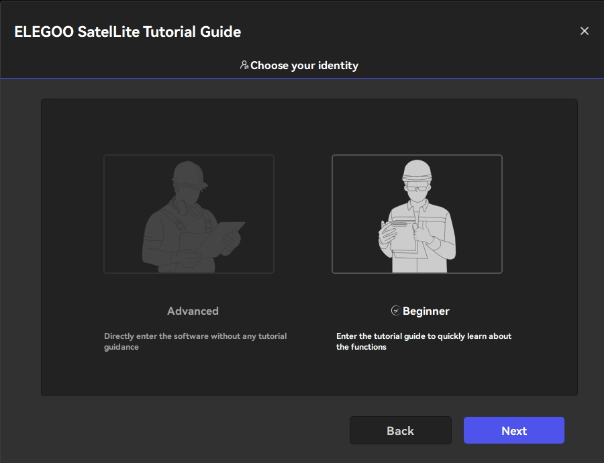Select the Advanced identity illustration
This screenshot has height=463, width=604.
[189, 214]
